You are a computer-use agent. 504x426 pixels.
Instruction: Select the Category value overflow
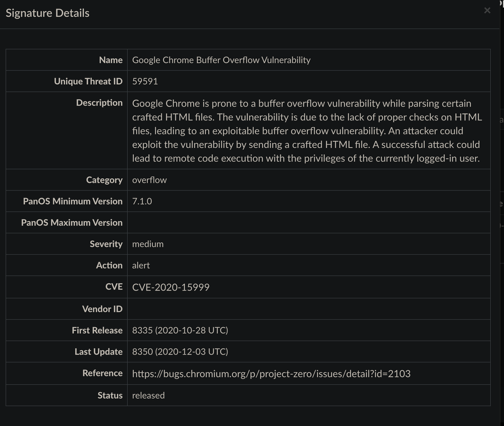pos(149,180)
